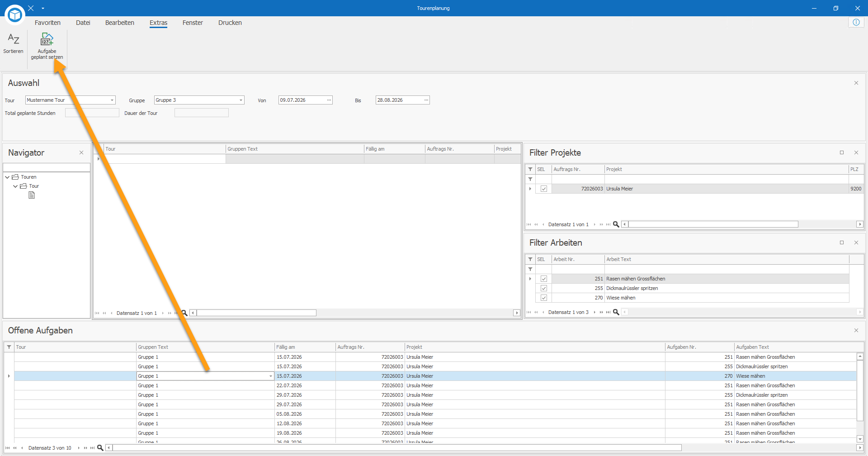Select the task row due 05.08.2026

pos(435,414)
